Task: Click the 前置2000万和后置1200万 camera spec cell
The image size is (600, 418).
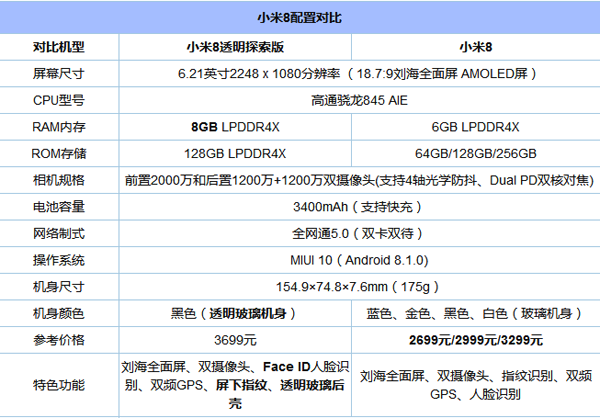Action: click(359, 180)
